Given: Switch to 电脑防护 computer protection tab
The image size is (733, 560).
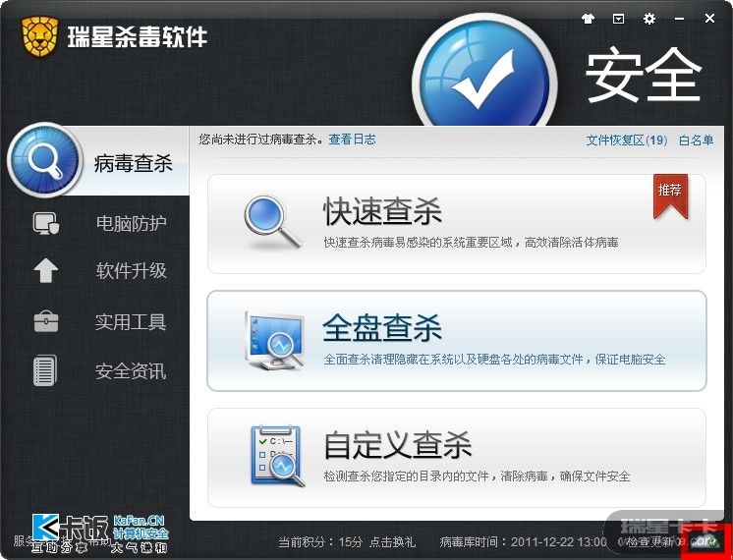Looking at the screenshot, I should tap(97, 223).
